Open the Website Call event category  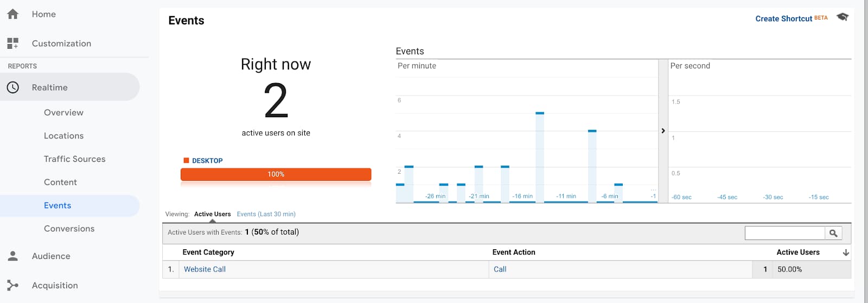tap(205, 269)
